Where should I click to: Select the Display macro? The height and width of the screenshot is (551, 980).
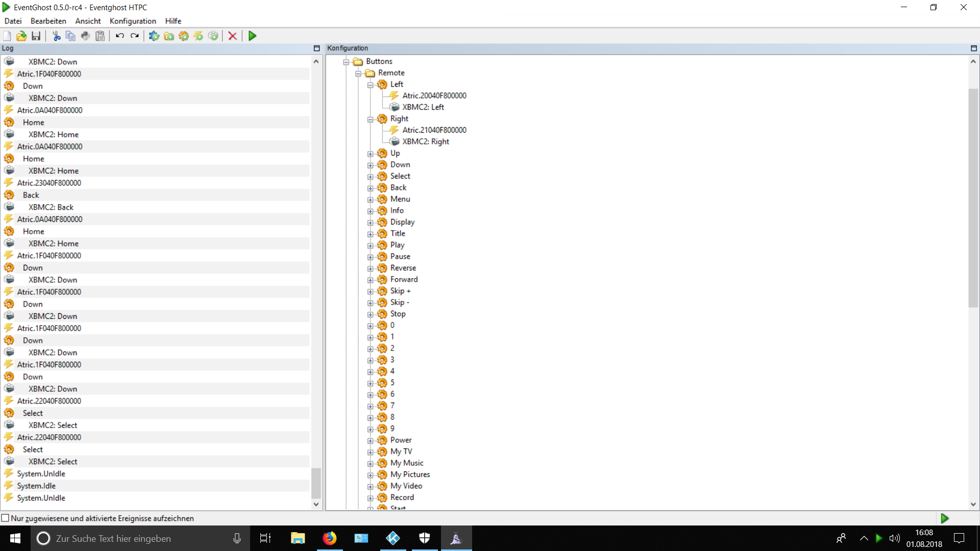tap(402, 222)
